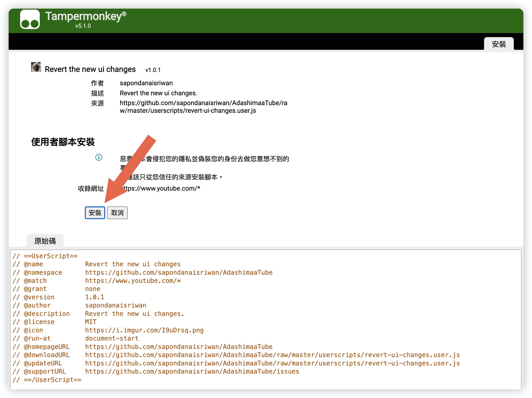The width and height of the screenshot is (532, 398).
Task: Click the '@run-at document-start' code line
Action: click(75, 339)
